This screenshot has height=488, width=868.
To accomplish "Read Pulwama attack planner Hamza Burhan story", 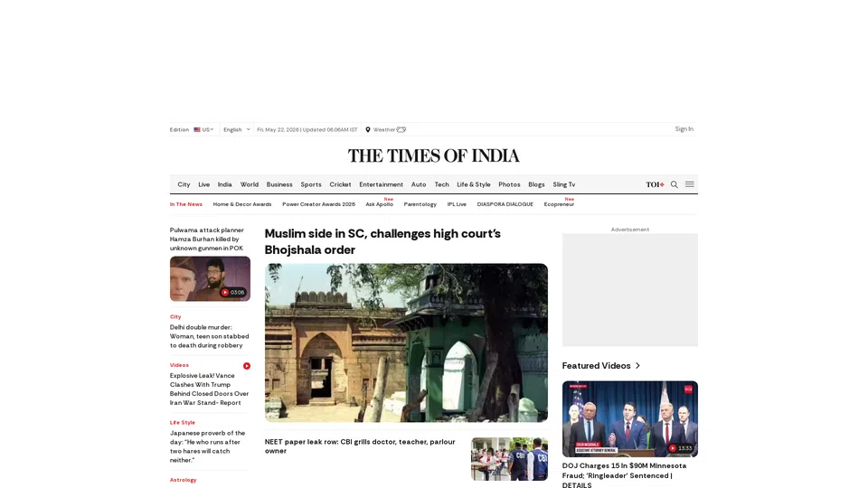I will coord(206,239).
